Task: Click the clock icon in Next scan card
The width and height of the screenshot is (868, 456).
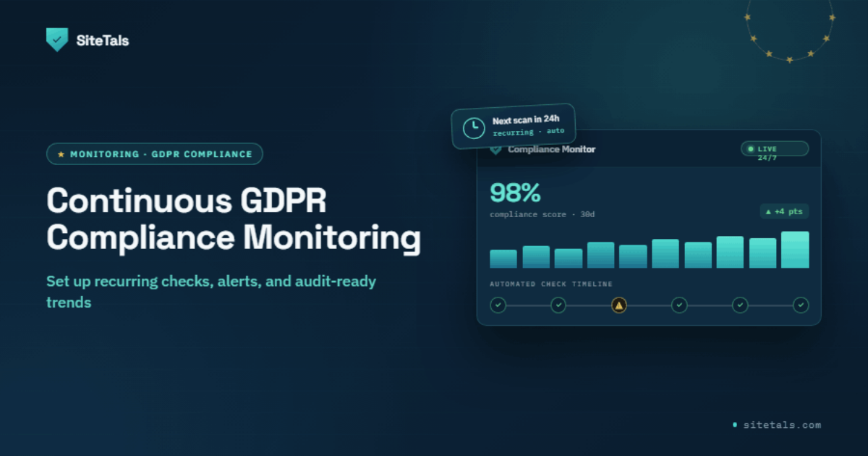Action: (474, 127)
